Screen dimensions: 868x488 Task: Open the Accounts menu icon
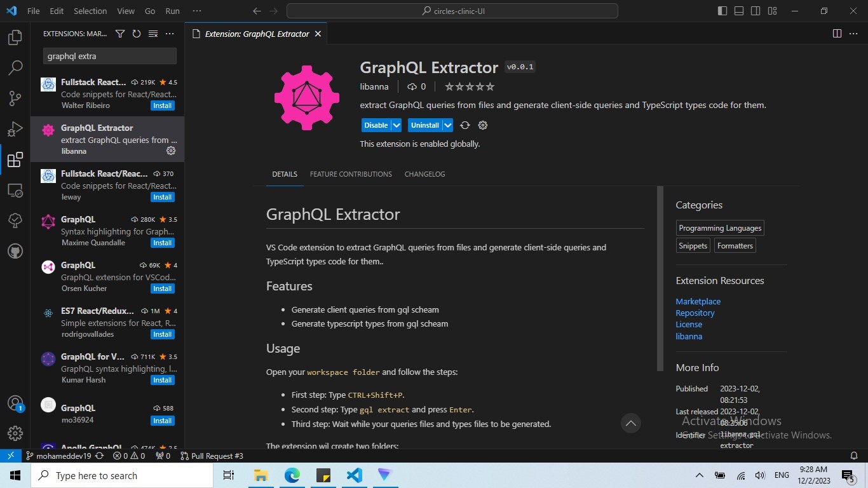click(x=15, y=403)
